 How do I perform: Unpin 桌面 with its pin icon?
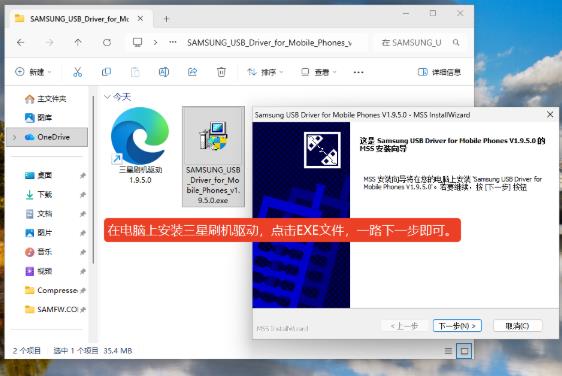pyautogui.click(x=83, y=175)
